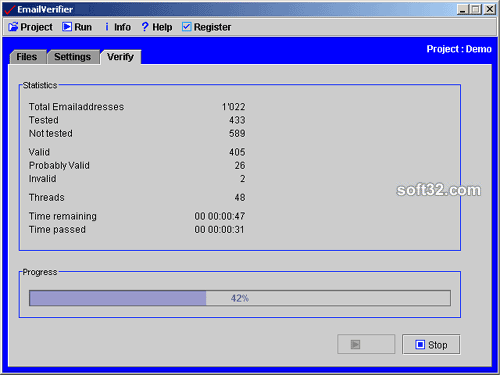This screenshot has width=500, height=375.
Task: Click the 'Time passed' label
Action: pyautogui.click(x=57, y=229)
